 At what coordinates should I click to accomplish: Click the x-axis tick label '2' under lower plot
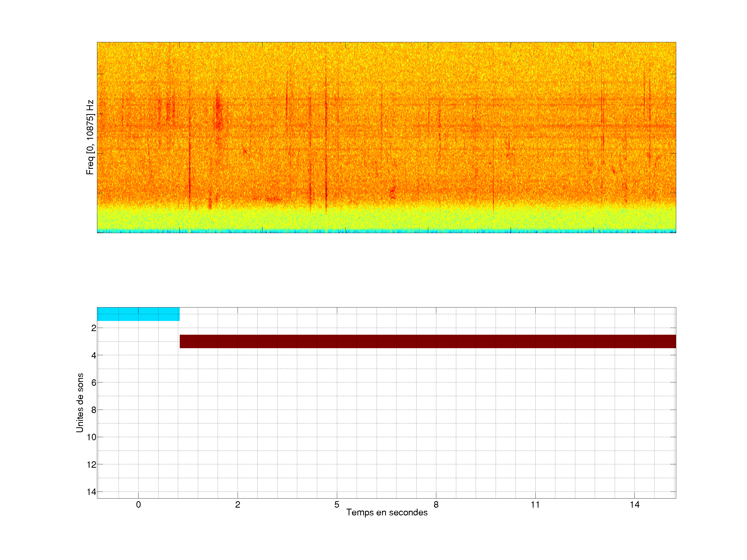[x=237, y=505]
